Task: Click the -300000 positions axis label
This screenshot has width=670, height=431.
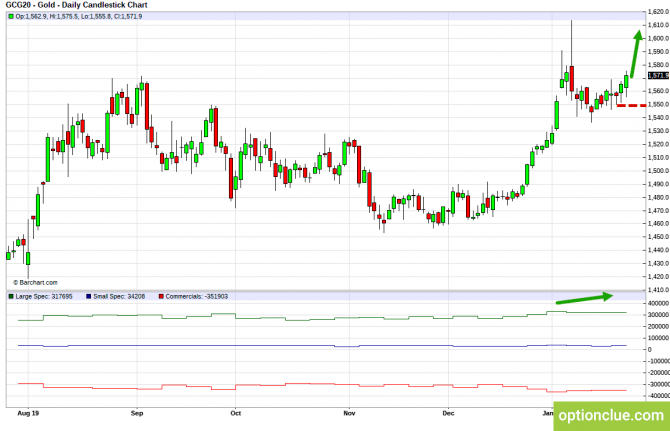Action: [x=658, y=384]
